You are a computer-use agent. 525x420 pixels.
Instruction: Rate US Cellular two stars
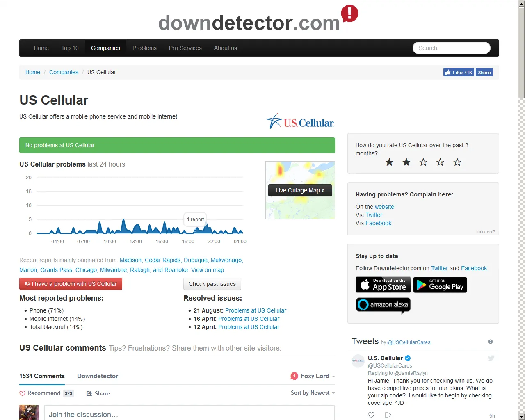point(406,162)
